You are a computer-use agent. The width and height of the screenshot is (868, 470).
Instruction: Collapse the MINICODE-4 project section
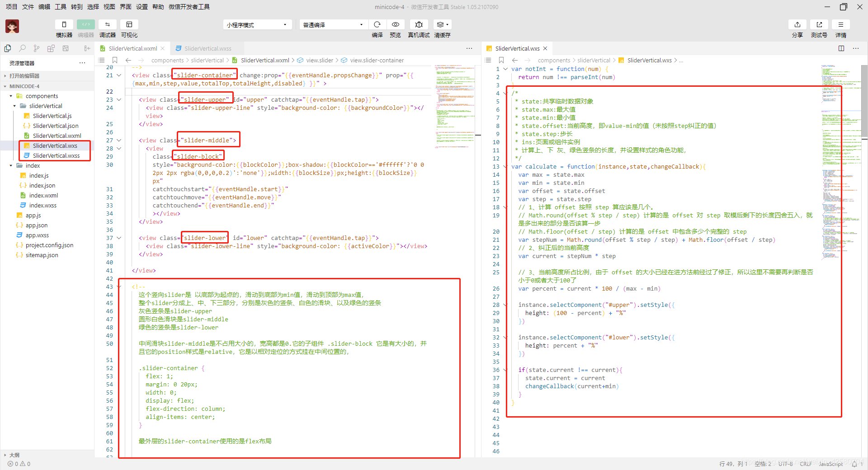pyautogui.click(x=47, y=86)
